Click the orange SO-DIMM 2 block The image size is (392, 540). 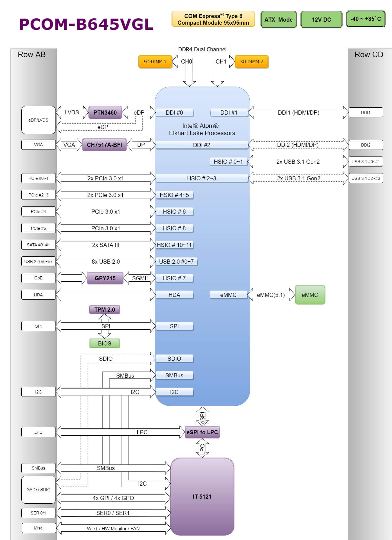pos(251,62)
